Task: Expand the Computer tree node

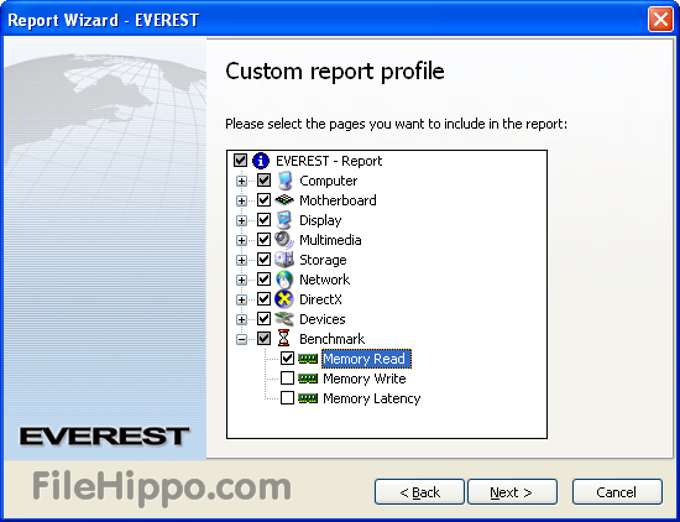Action: pyautogui.click(x=241, y=181)
